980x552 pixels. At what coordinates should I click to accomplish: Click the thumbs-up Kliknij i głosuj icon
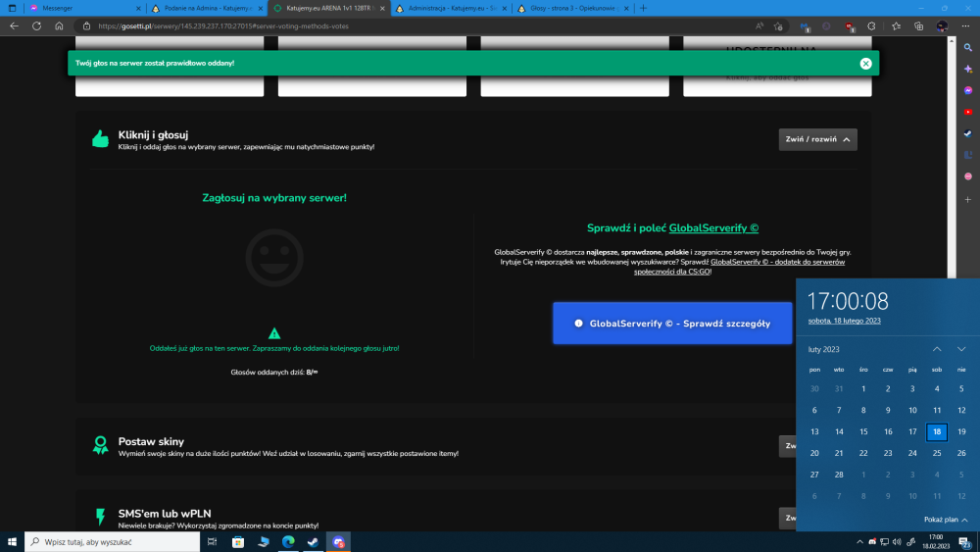pyautogui.click(x=100, y=139)
